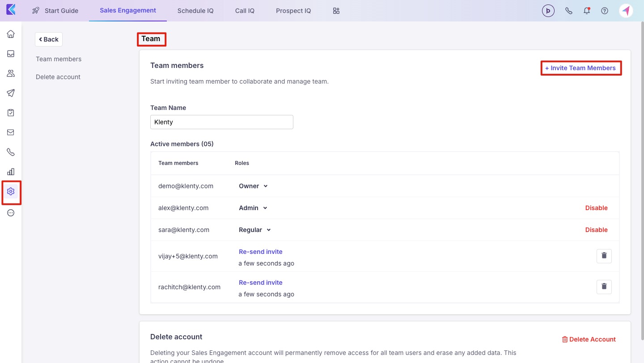Open the help question mark icon
The image size is (644, 363).
tap(605, 11)
